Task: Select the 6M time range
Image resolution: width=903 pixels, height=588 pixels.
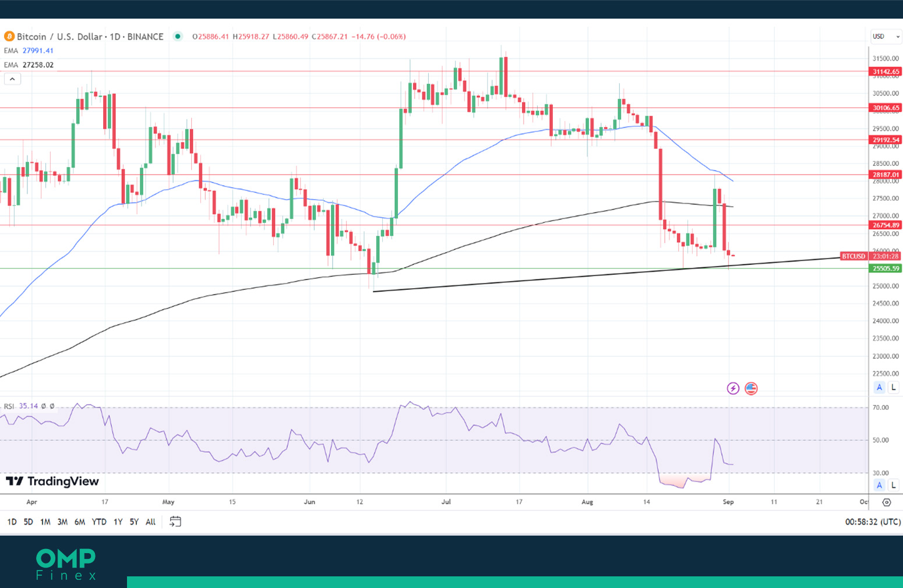Action: coord(80,522)
